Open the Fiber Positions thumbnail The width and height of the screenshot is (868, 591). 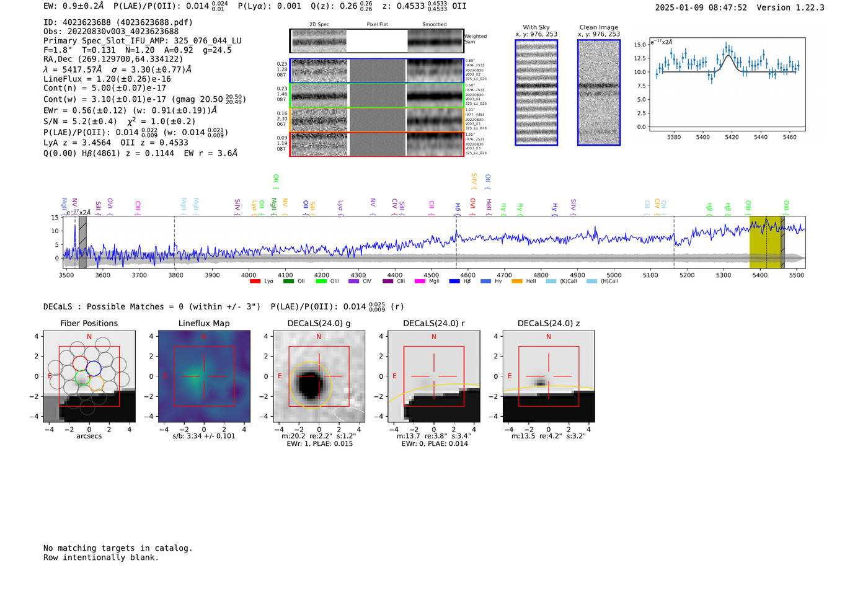click(x=89, y=376)
